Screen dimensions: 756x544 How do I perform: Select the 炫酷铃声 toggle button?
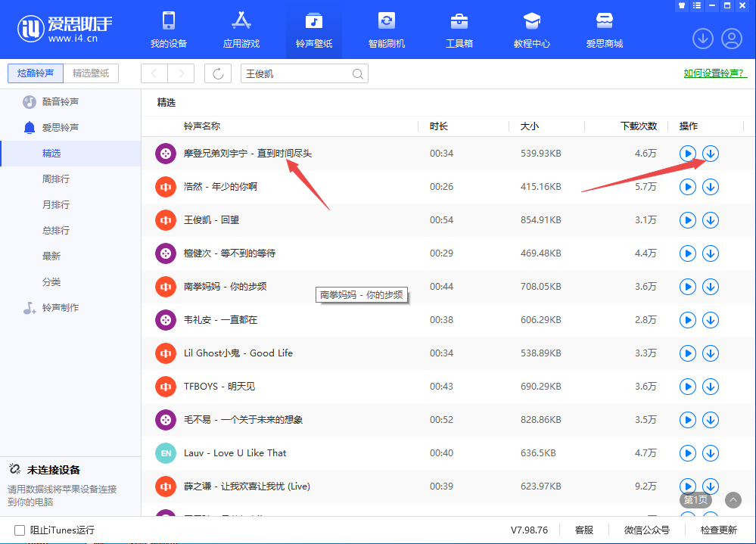(x=36, y=73)
